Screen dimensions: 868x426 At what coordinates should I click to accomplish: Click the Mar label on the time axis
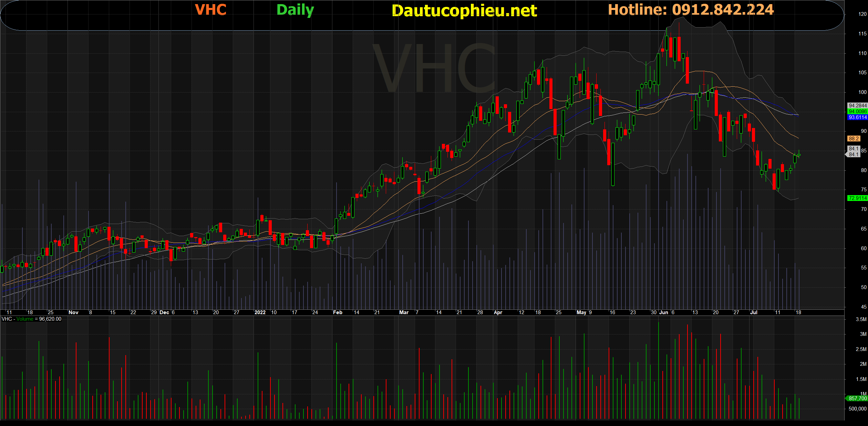(403, 312)
